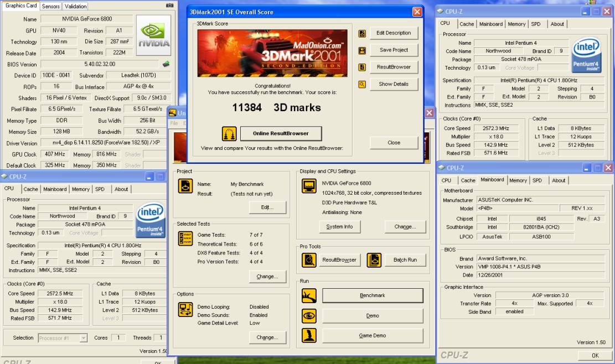Screen dimensions: 615x364
Task: Open Memory tab in upper-right CPU-Z
Action: click(516, 24)
